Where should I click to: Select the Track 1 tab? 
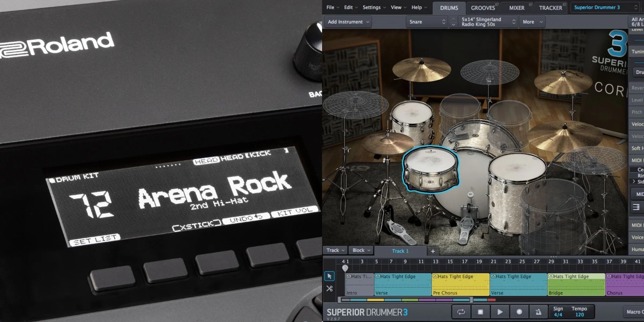(400, 251)
